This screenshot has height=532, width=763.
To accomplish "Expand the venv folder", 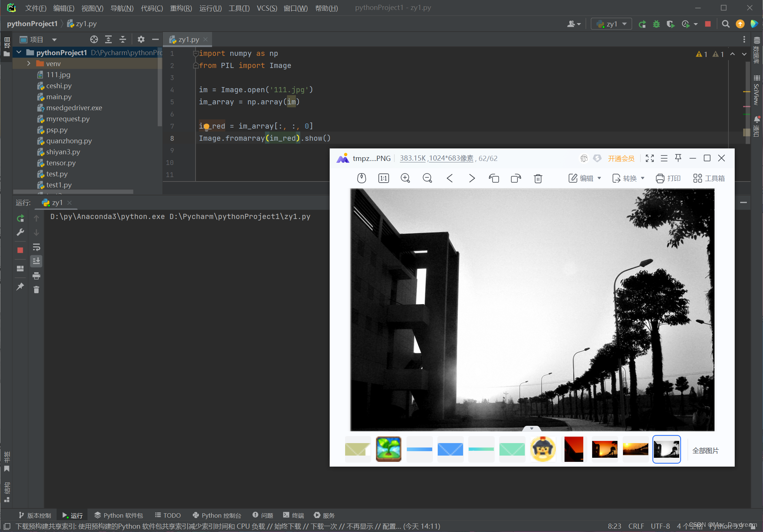I will click(29, 64).
